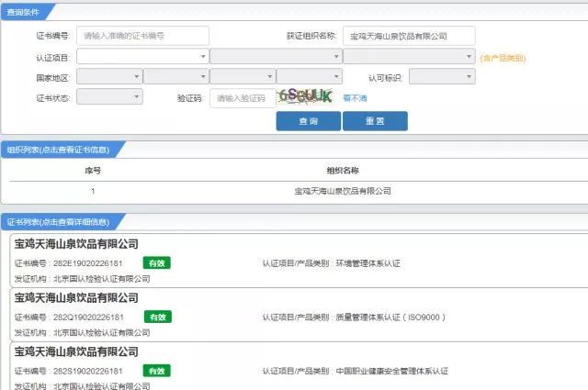The width and height of the screenshot is (588, 390).
Task: Click the 中国职业健康安全管理体系认证 text
Action: 392,372
